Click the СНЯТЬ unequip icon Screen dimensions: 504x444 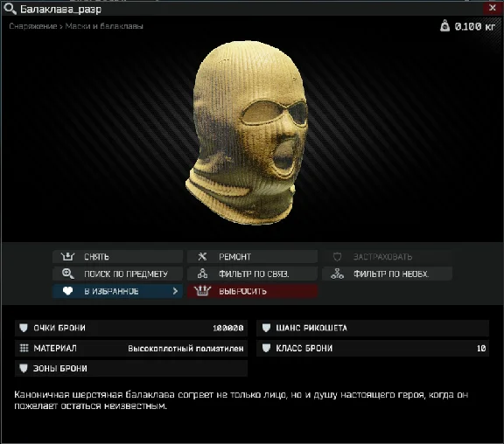pyautogui.click(x=67, y=256)
